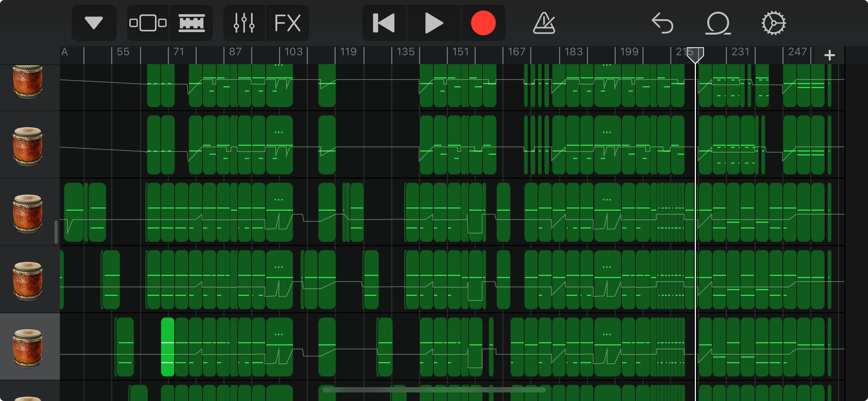Jump to bar 183 on ruler
The height and width of the screenshot is (401, 868).
point(573,52)
